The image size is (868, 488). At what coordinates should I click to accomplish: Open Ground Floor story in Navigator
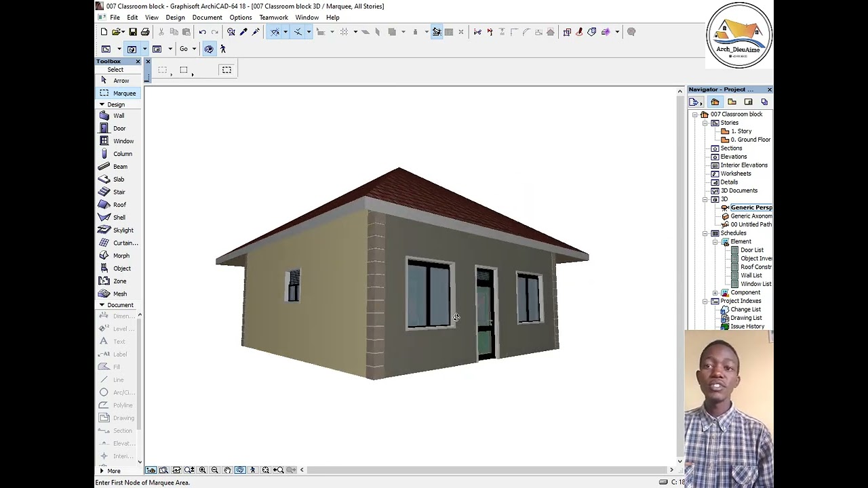pos(745,140)
